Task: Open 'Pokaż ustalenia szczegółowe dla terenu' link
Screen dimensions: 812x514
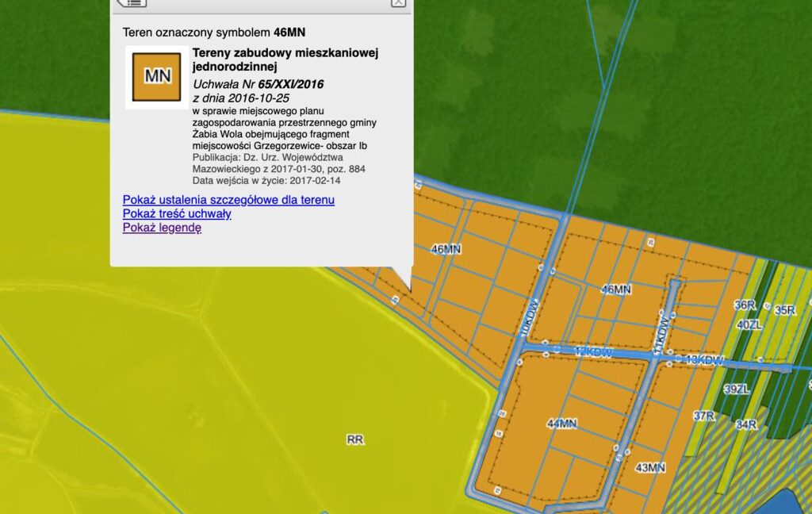Action: pos(228,200)
